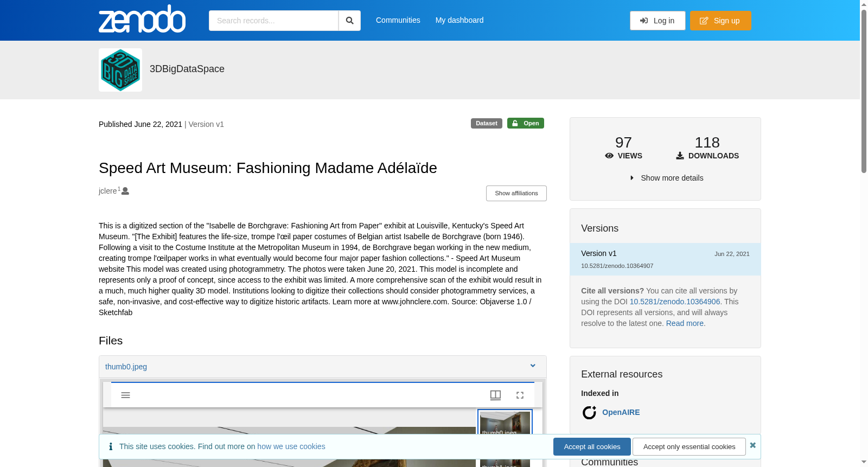Screen dimensions: 868x467
Task: Click the version DOI 10.5281/zenodo.10364907
Action: [x=617, y=266]
